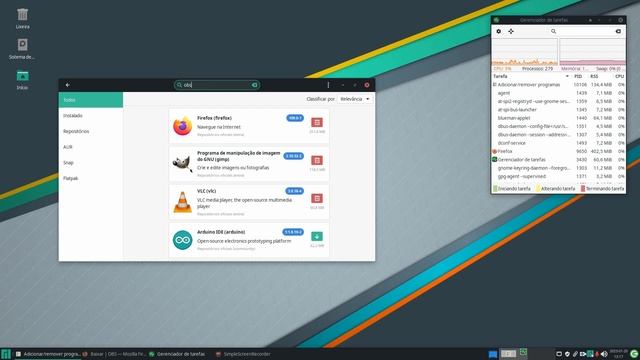Viewport: 640px width, 360px height.
Task: Click the Arduino IDE install (download) button
Action: pos(317,236)
